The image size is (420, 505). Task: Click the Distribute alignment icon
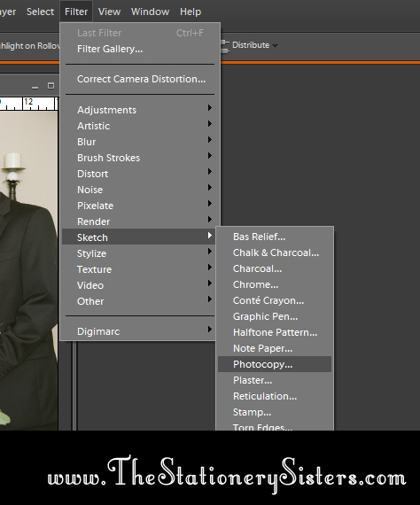(225, 47)
